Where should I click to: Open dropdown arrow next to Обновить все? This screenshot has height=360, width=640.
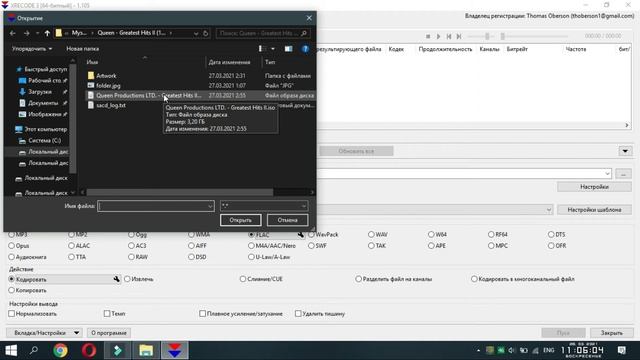click(625, 151)
